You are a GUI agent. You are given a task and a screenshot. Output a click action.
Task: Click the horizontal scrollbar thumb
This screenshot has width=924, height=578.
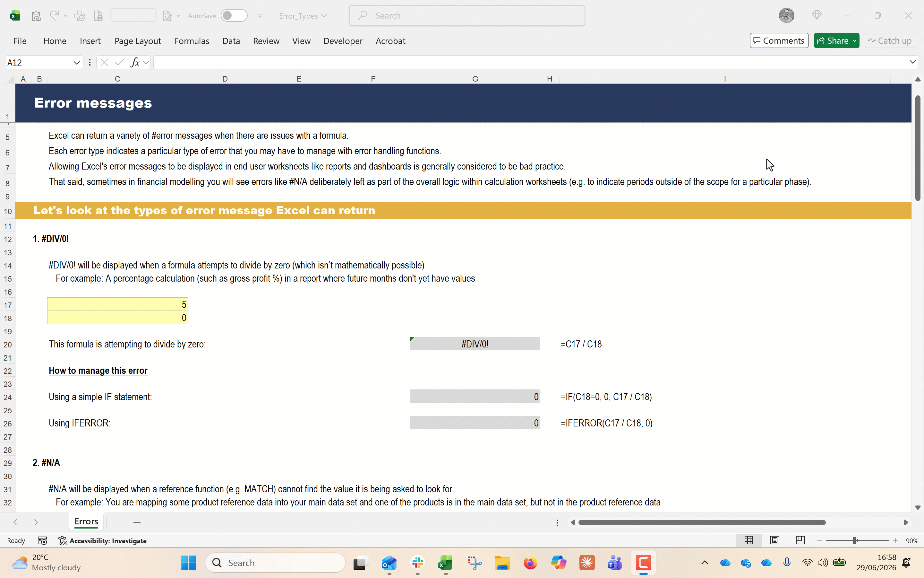pos(702,522)
